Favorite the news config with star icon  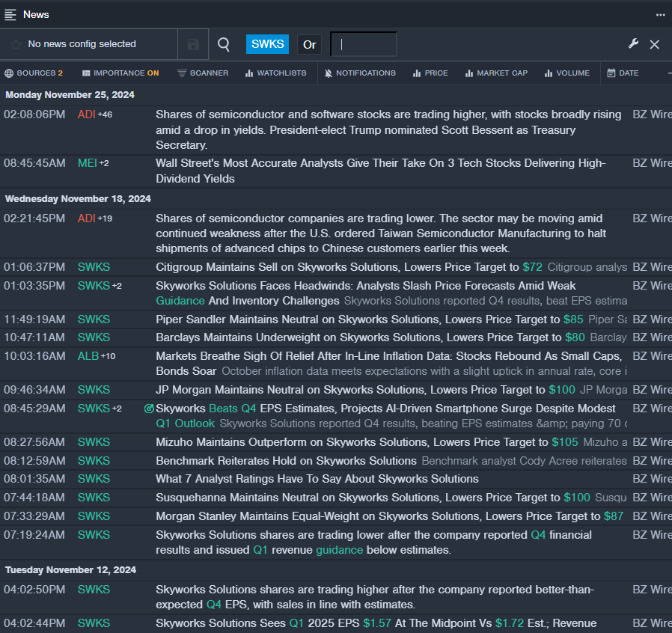click(x=16, y=44)
